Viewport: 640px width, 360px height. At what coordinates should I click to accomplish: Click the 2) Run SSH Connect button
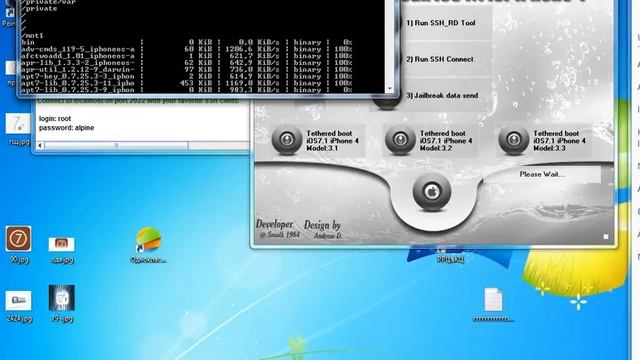(x=440, y=59)
